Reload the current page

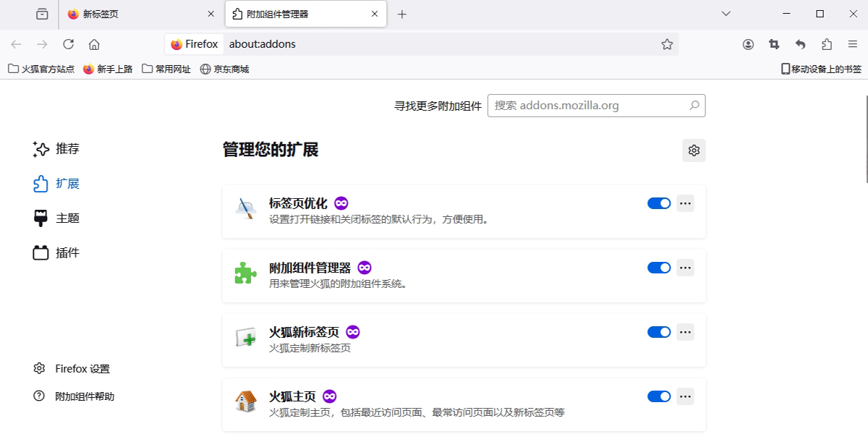(68, 44)
